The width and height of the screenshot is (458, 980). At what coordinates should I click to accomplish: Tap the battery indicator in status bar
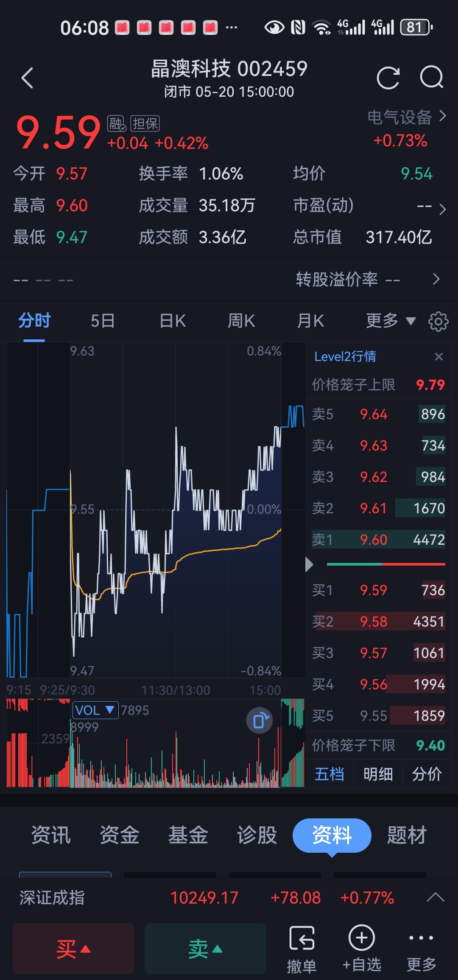click(x=416, y=28)
